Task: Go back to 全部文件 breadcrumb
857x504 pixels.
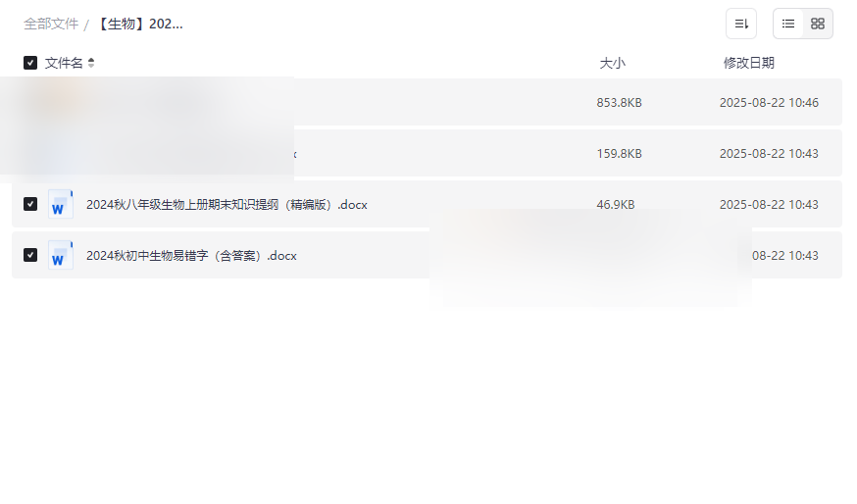Action: pos(51,25)
